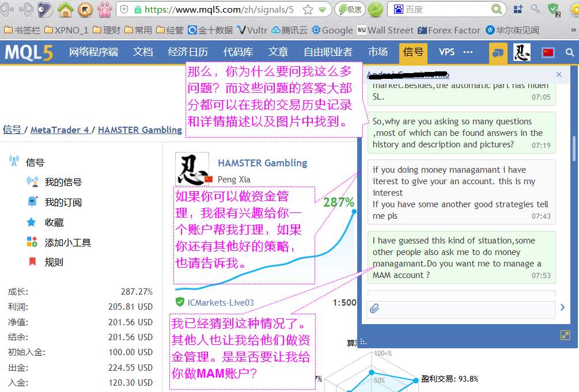Open 添加小工具 in sidebar
579x392 pixels.
coord(67,242)
